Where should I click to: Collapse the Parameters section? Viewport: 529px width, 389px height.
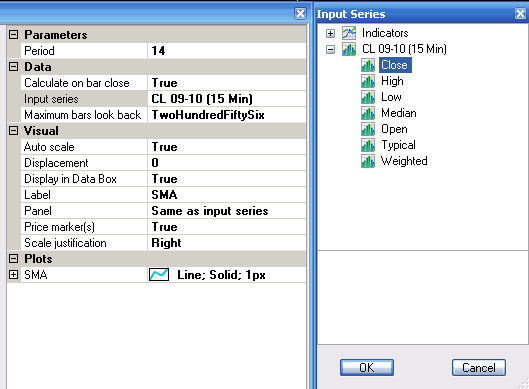pos(13,34)
